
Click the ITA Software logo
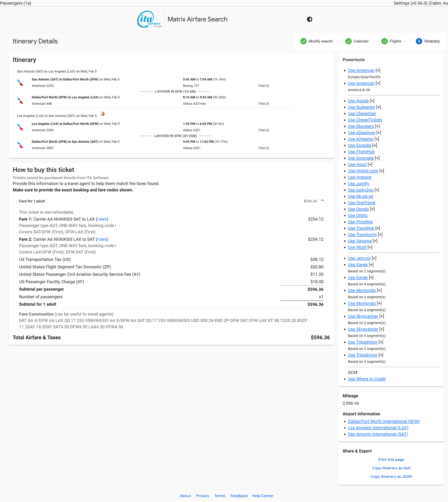(149, 19)
